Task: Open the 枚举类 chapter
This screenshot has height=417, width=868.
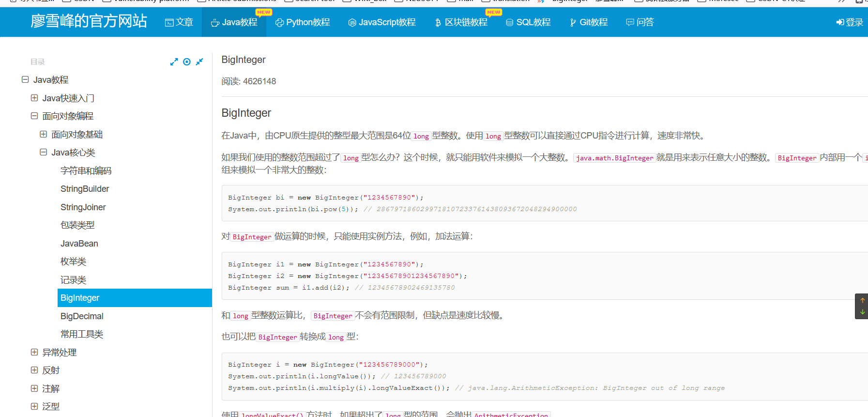Action: pos(73,262)
